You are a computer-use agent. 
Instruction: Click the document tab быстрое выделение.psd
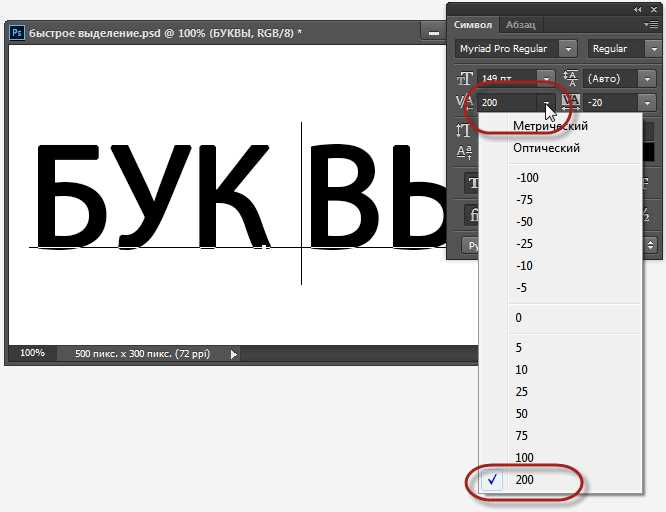click(165, 33)
